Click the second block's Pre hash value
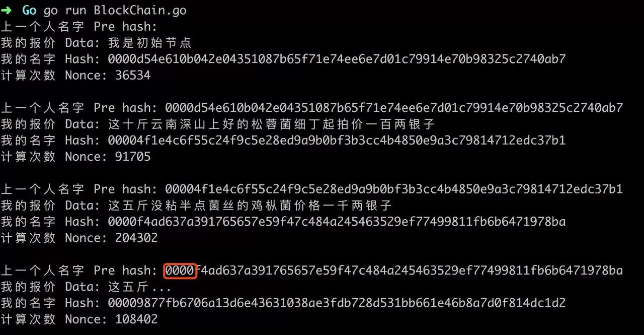The height and width of the screenshot is (335, 644). point(394,108)
